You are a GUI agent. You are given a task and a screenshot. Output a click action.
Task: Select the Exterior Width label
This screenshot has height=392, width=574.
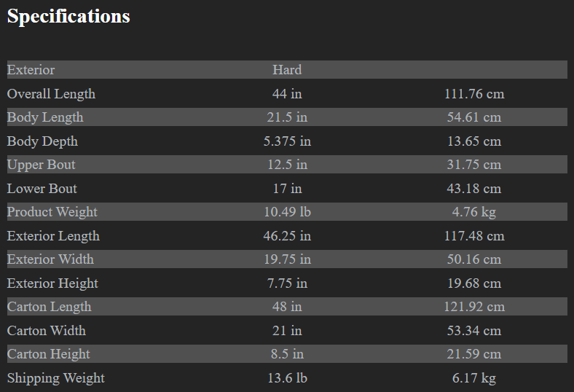(50, 259)
